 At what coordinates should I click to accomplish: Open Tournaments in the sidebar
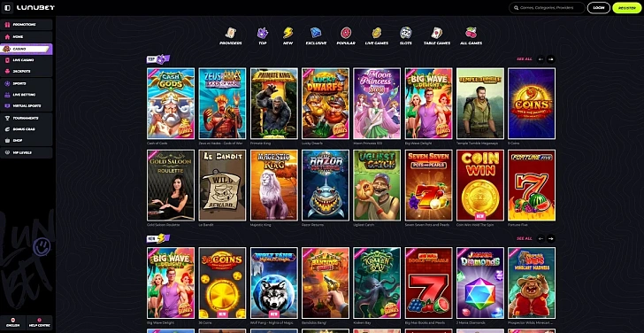coord(27,118)
